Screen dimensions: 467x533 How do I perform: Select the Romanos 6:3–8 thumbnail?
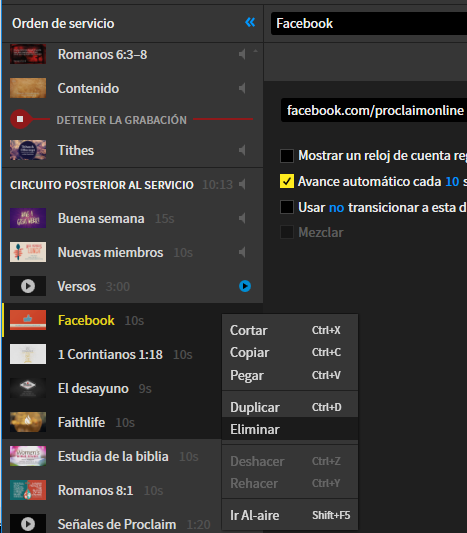pos(28,54)
